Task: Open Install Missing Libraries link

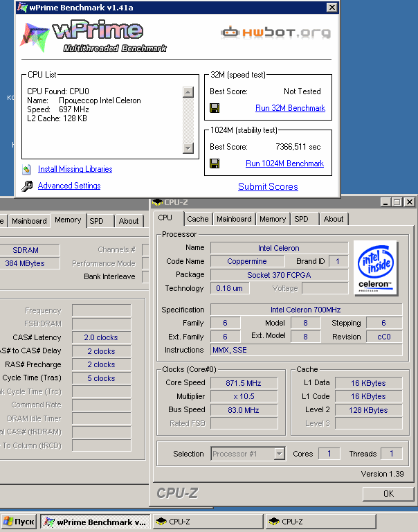Action: pos(75,169)
